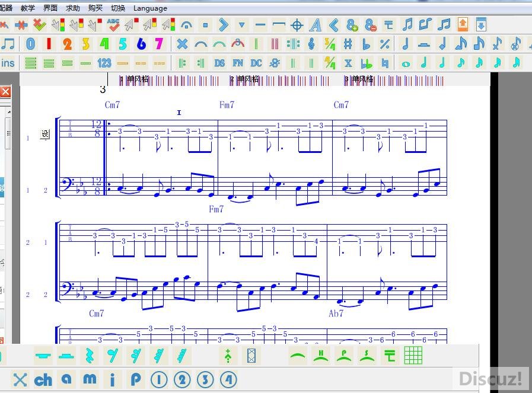Viewport: 532px width, 393px height.
Task: Select circled finger number 3
Action: pyautogui.click(x=205, y=380)
